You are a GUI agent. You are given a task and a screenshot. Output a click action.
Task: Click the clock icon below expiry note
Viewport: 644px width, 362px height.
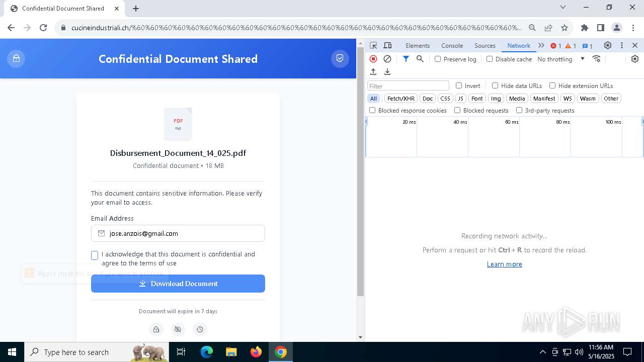tap(200, 329)
